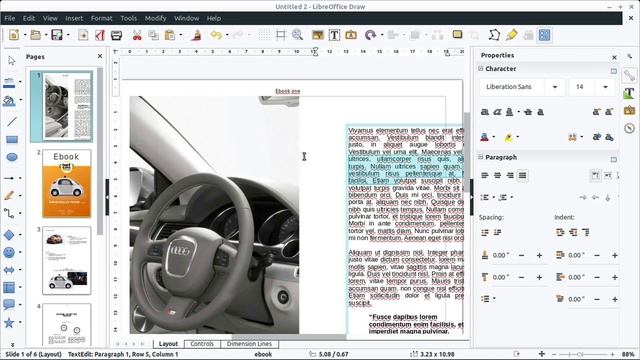Open the Underline style dropdown arrow

[519, 111]
